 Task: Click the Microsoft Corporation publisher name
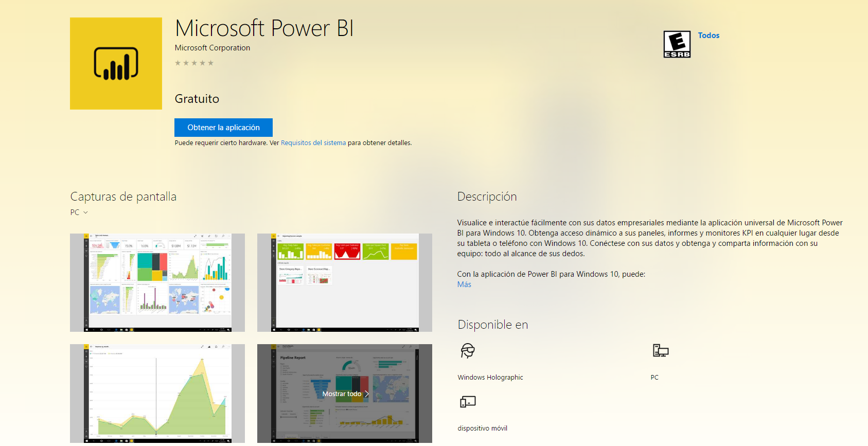coord(212,48)
